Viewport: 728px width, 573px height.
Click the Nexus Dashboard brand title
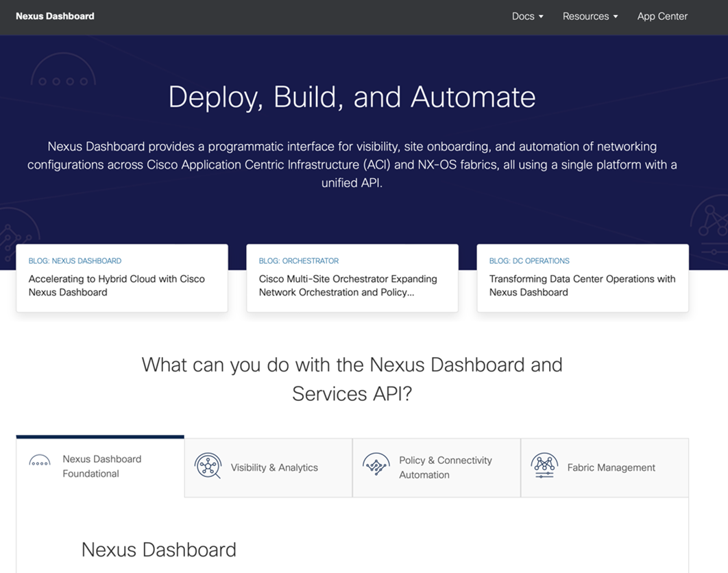[x=55, y=16]
